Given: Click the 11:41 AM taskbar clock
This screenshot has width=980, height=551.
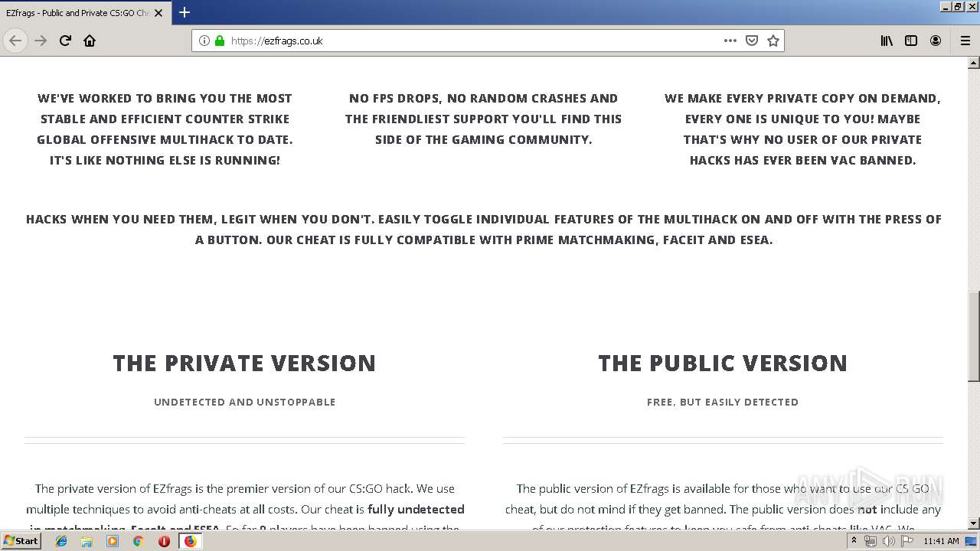Looking at the screenshot, I should click(x=941, y=541).
